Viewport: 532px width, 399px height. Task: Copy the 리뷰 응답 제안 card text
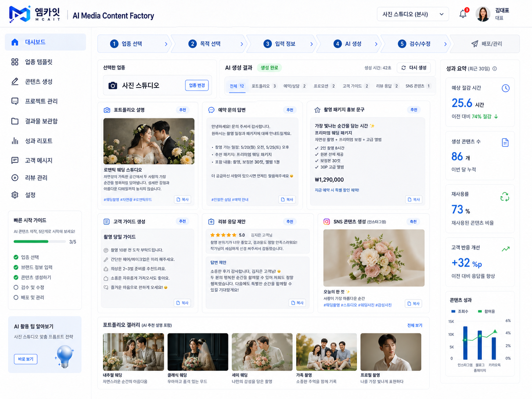click(298, 303)
